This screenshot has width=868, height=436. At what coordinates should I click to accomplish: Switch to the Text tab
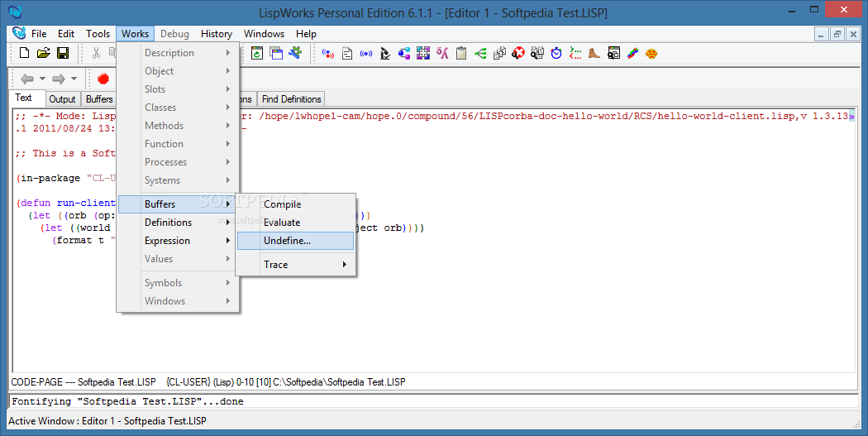(23, 98)
